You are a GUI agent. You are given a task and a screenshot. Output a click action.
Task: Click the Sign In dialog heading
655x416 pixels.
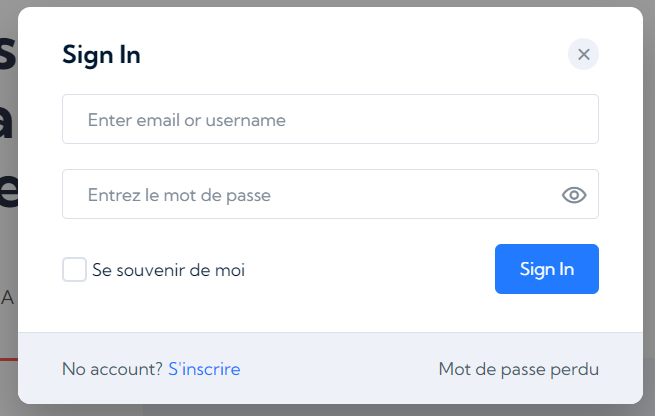click(x=102, y=55)
